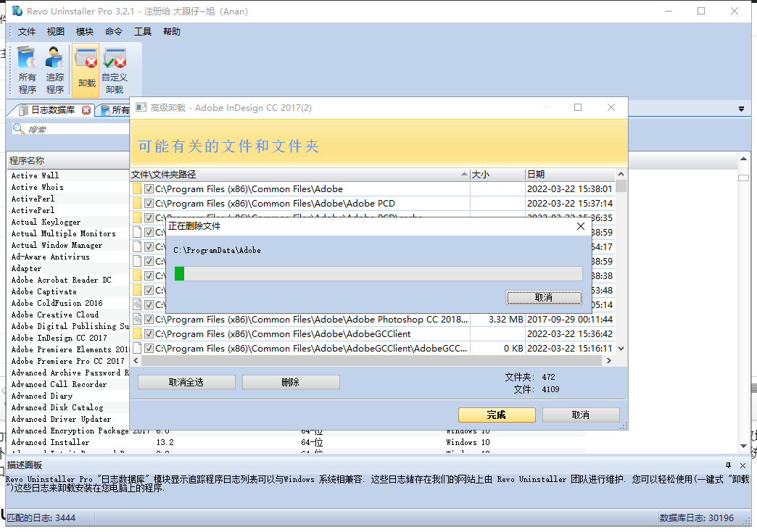The image size is (757, 532).
Task: Open tab list dropdown arrow at right
Action: (x=741, y=109)
